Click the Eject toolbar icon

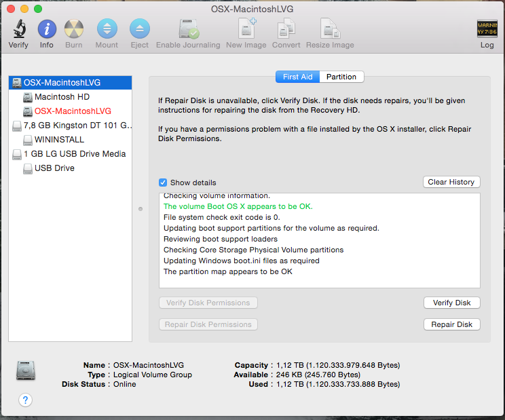(140, 28)
